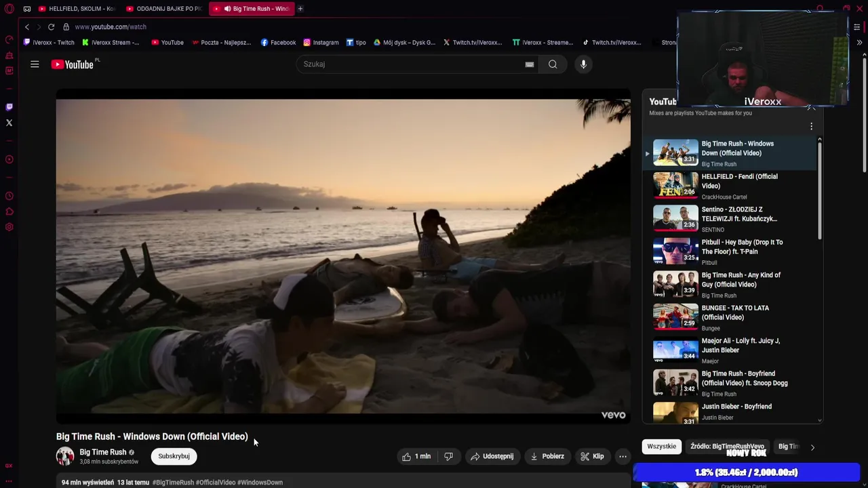Open the Instagram bookmark
Image resolution: width=868 pixels, height=488 pixels.
point(321,42)
